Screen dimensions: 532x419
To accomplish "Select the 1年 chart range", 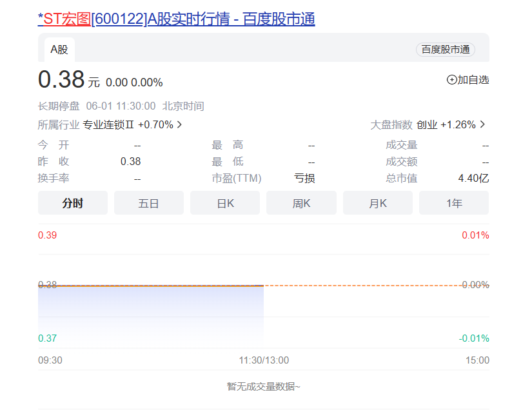I will (x=454, y=203).
